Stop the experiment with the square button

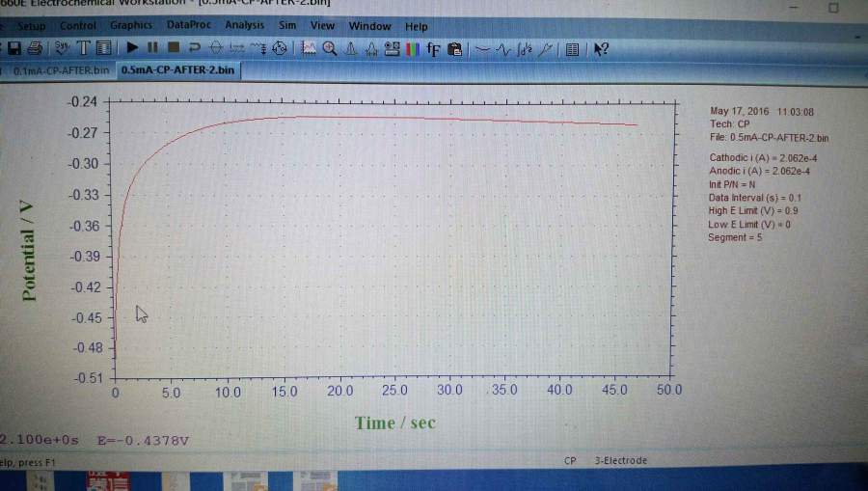tap(174, 48)
